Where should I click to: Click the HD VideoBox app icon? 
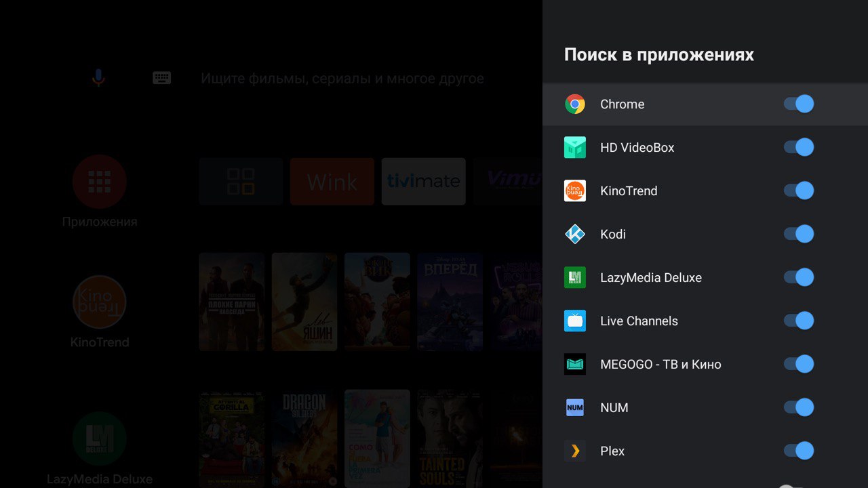coord(575,148)
